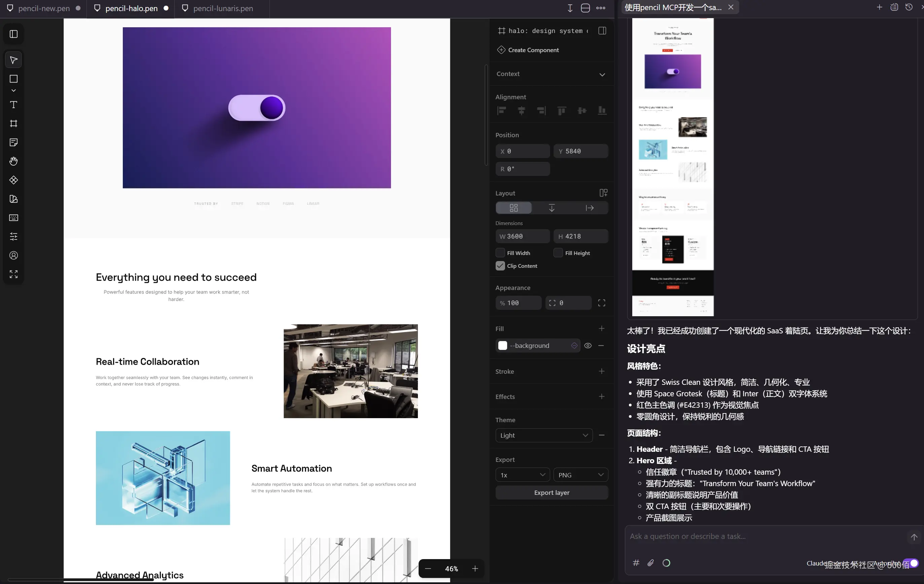
Task: Click the Export layer button
Action: point(552,492)
